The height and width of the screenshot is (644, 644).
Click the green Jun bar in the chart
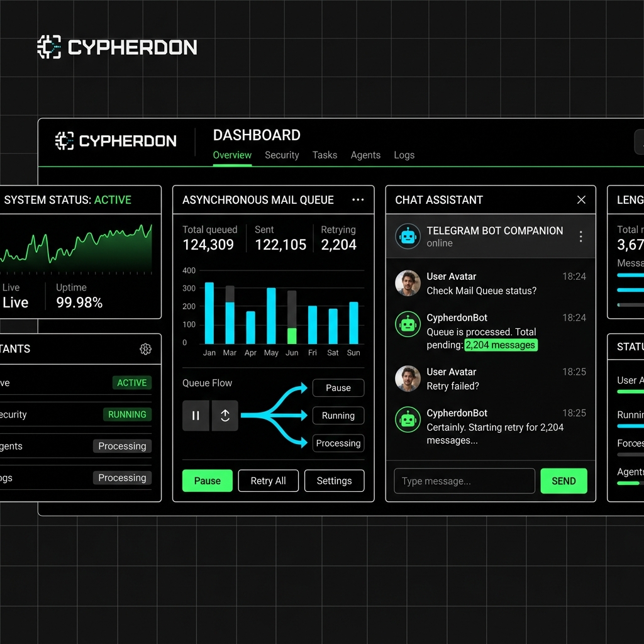(292, 336)
